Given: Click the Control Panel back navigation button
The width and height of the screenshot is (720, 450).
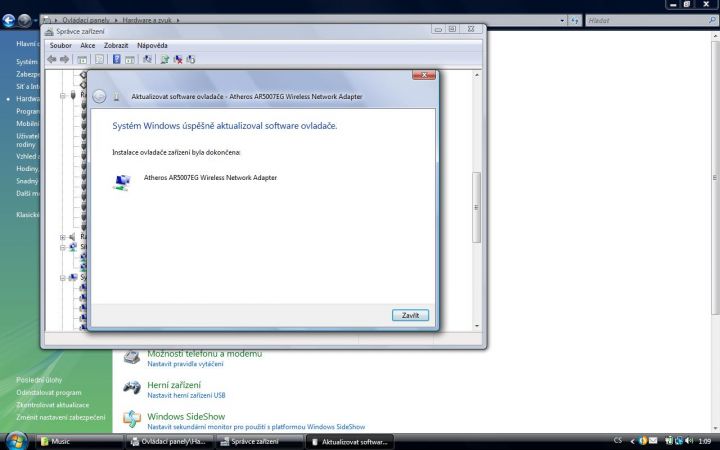Looking at the screenshot, I should [9, 20].
